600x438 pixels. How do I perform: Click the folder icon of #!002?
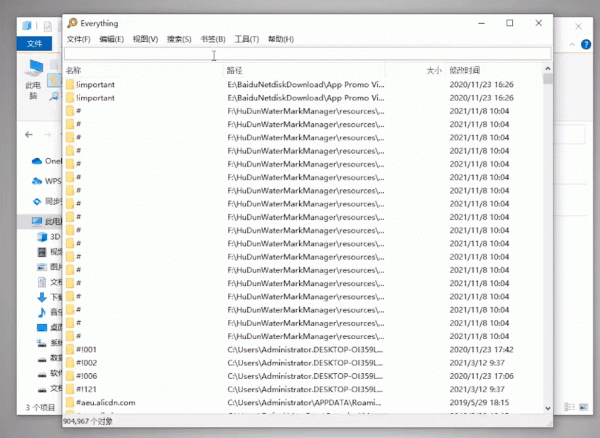click(x=70, y=363)
